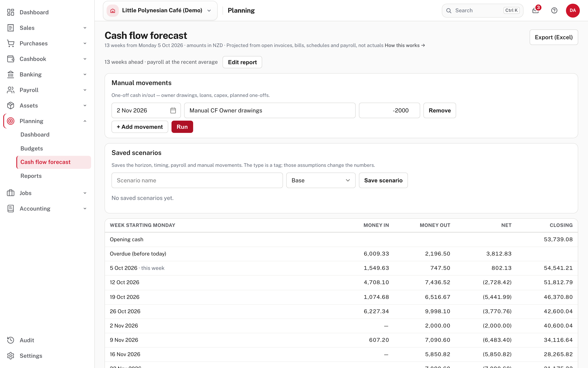Click the Export (Excel) button

coord(554,37)
